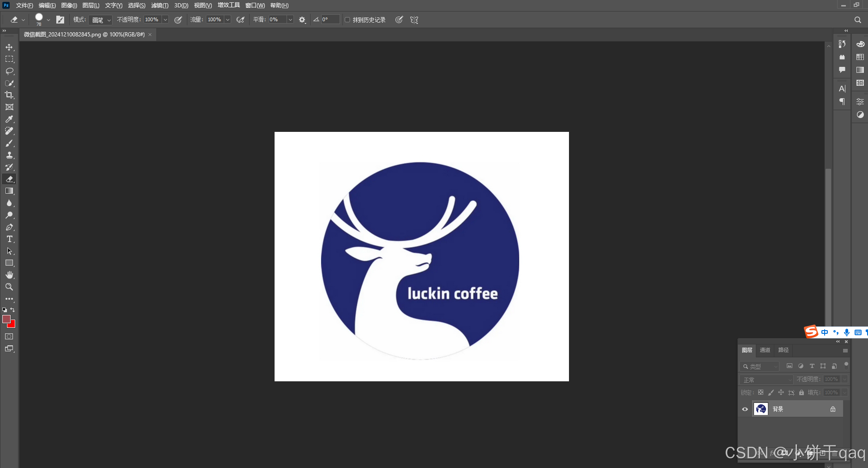Screen dimensions: 868x468
Task: Click the 背景 layer lock icon
Action: tap(833, 409)
